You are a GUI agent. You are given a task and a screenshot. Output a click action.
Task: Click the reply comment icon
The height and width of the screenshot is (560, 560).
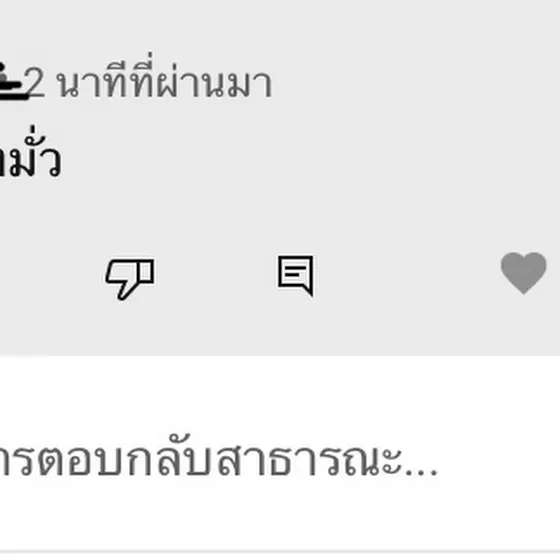coord(296,275)
